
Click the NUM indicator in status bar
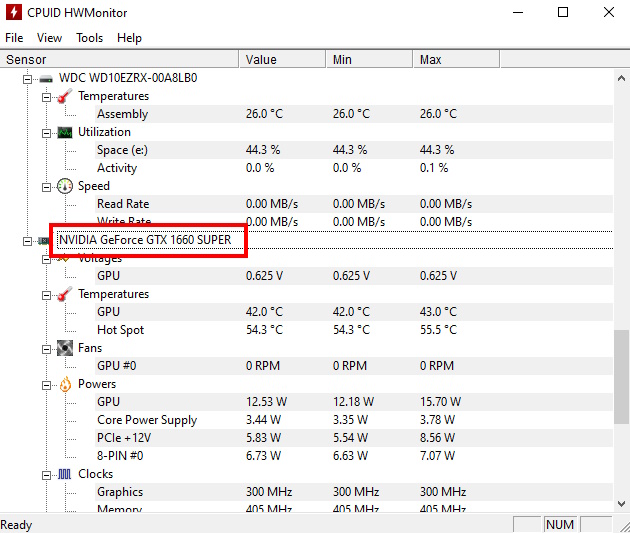(560, 525)
